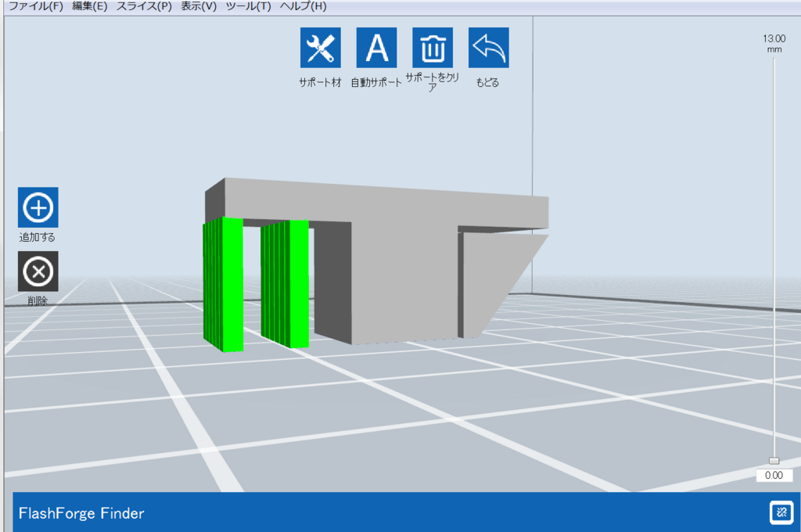Open the ヘルプ(H) menu

point(303,6)
